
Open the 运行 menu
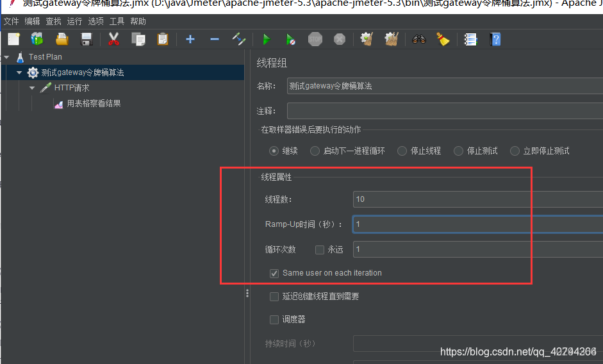coord(74,21)
